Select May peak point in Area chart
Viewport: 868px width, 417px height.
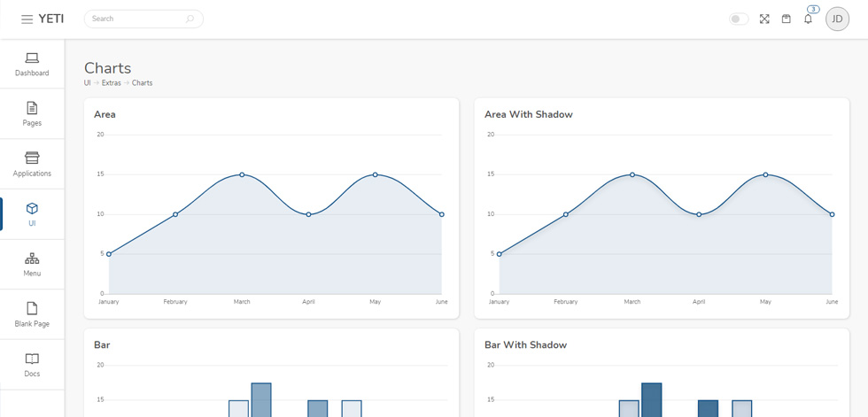(x=376, y=174)
